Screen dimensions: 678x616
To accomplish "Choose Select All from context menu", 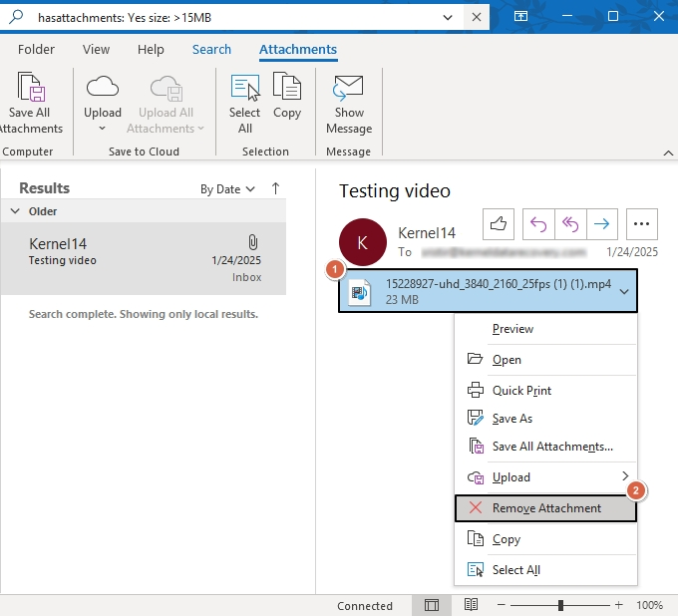I will tap(545, 570).
